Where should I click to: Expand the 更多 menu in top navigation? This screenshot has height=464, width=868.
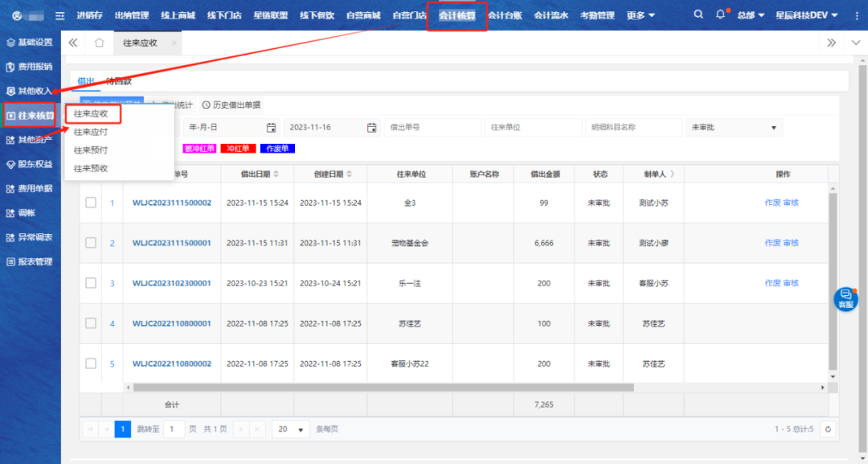click(641, 15)
